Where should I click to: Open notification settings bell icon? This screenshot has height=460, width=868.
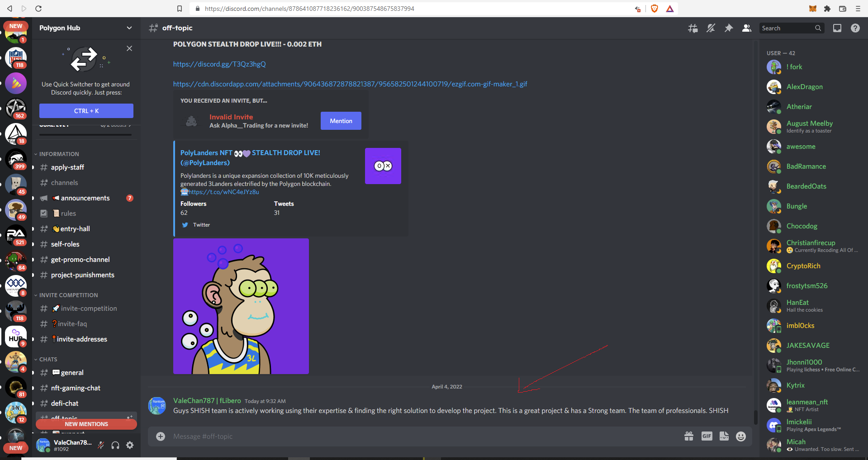pyautogui.click(x=711, y=28)
